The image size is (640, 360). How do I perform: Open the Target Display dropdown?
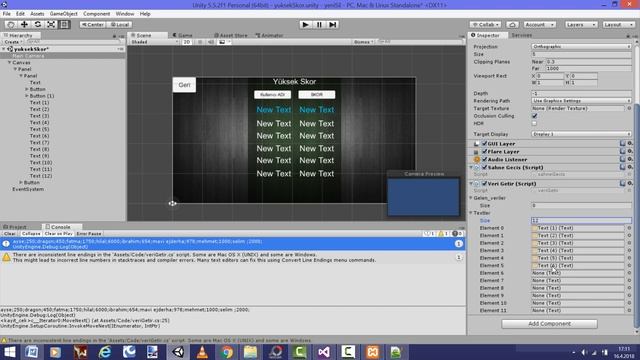[581, 134]
